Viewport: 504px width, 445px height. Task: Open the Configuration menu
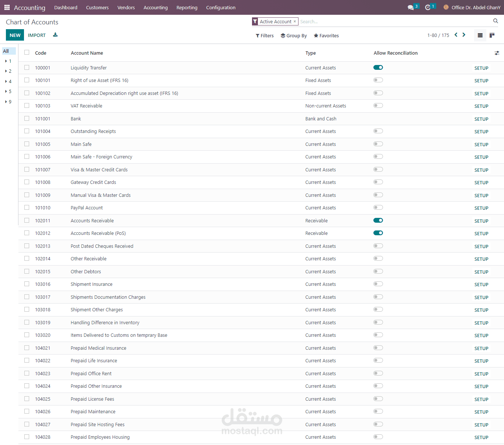coord(221,7)
